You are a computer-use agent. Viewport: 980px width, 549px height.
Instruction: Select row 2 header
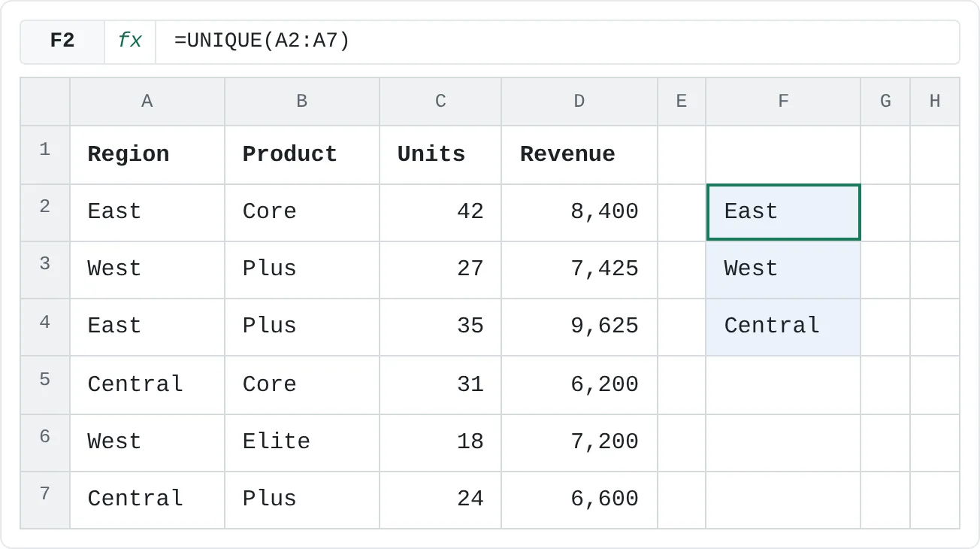[45, 213]
